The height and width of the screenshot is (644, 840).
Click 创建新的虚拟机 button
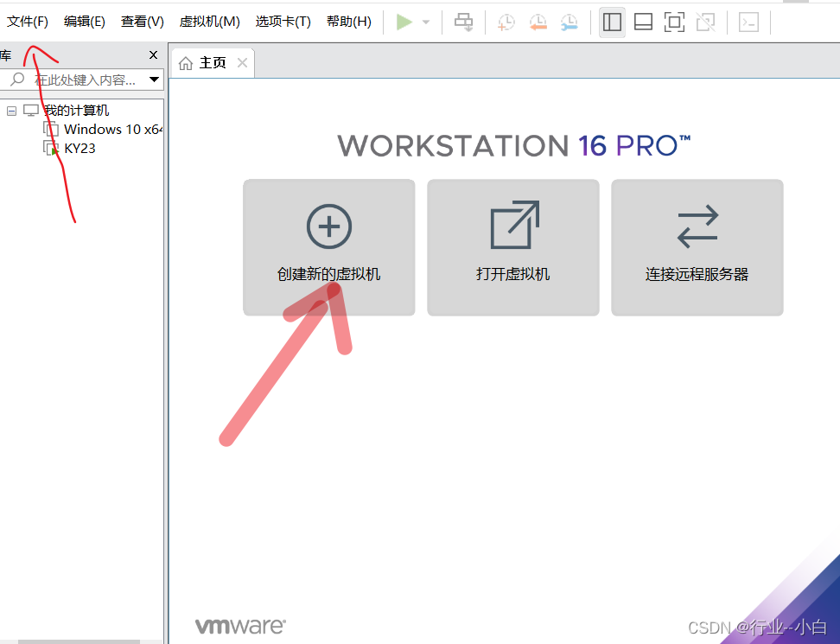329,247
